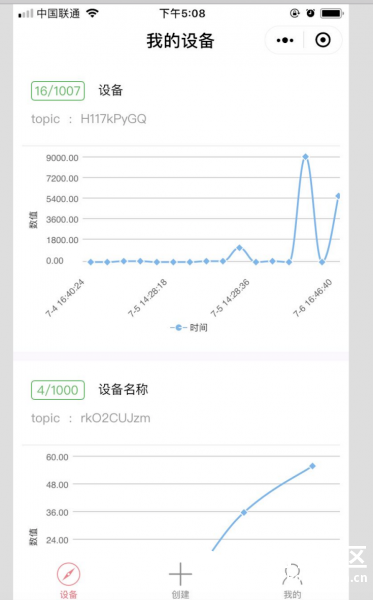This screenshot has height=600, width=373.
Task: Tap the 设备名称 device title
Action: (x=123, y=390)
